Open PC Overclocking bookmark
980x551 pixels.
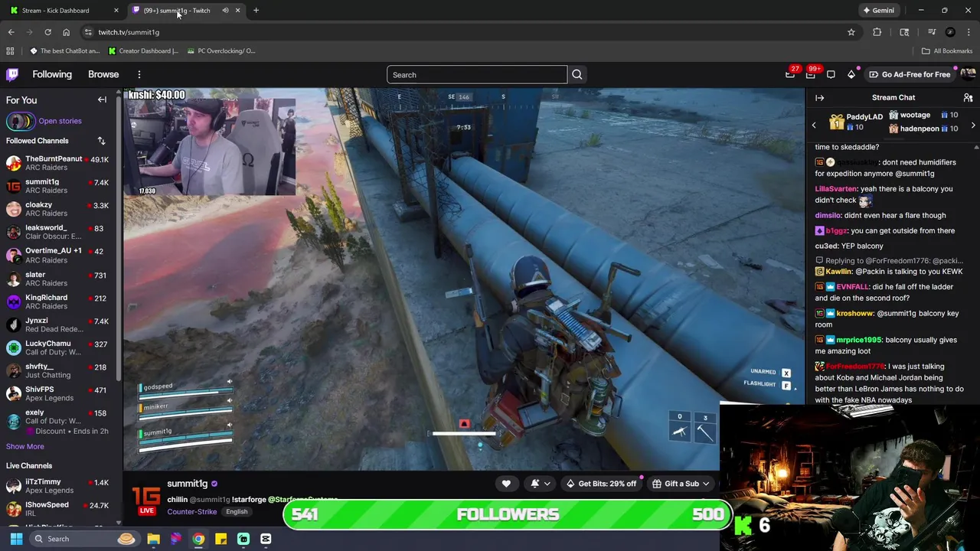point(220,51)
